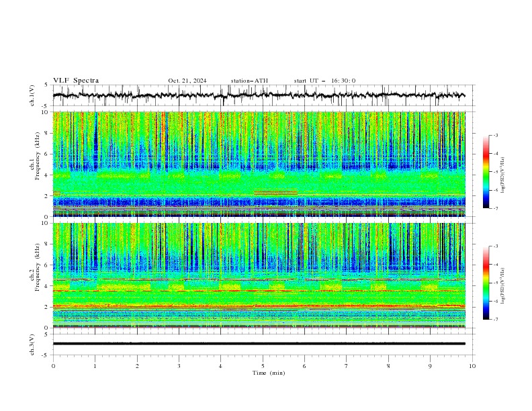
Task: Click time axis tick label "7"
Action: point(347,366)
